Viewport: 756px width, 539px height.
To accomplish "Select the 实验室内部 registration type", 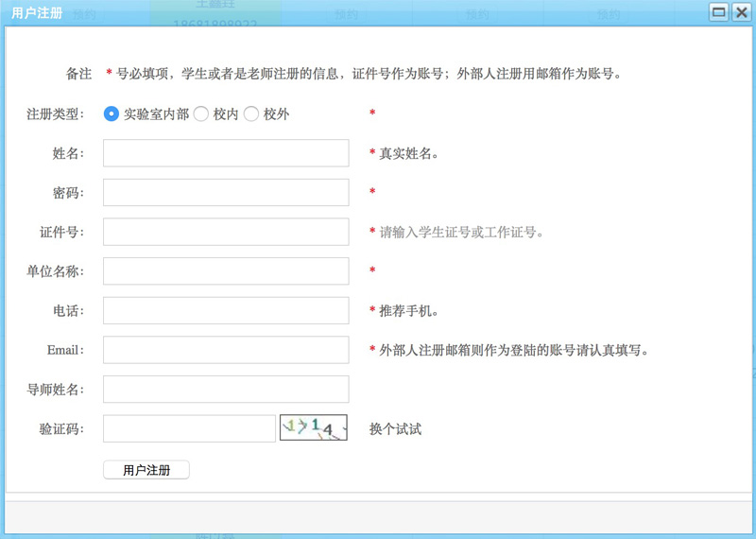I will 112,113.
